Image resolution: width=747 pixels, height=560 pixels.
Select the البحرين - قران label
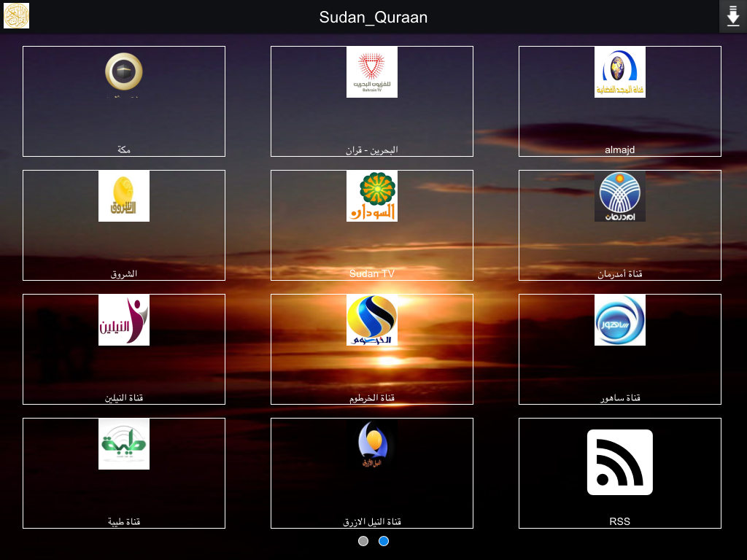pos(371,150)
